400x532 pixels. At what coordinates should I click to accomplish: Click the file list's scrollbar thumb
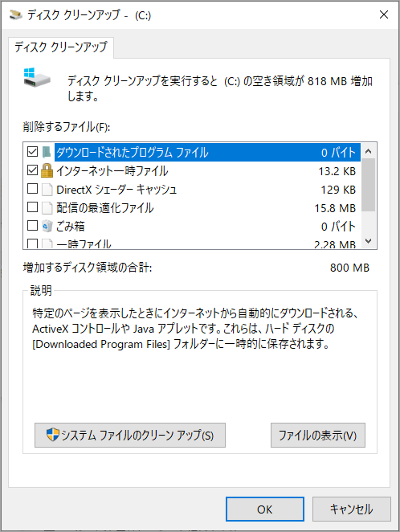369,185
